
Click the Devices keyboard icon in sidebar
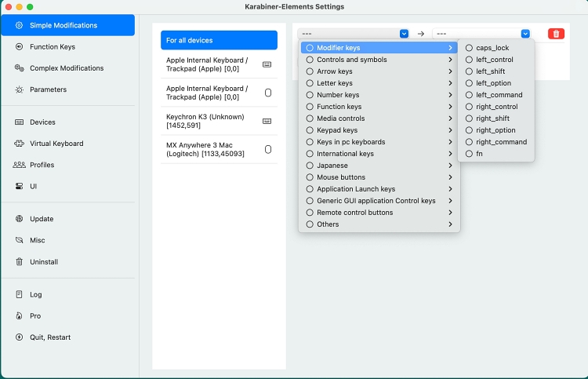[19, 122]
